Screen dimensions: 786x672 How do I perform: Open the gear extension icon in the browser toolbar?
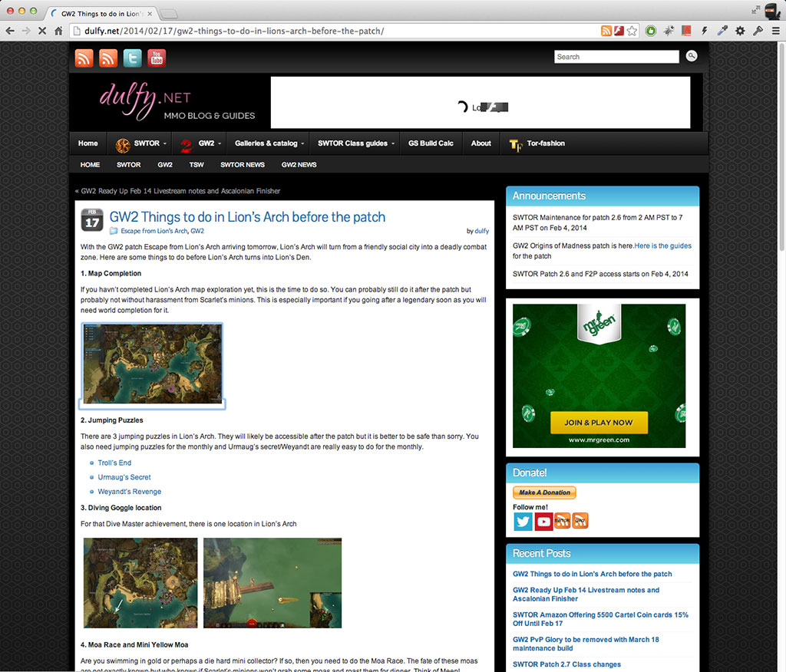[x=740, y=31]
